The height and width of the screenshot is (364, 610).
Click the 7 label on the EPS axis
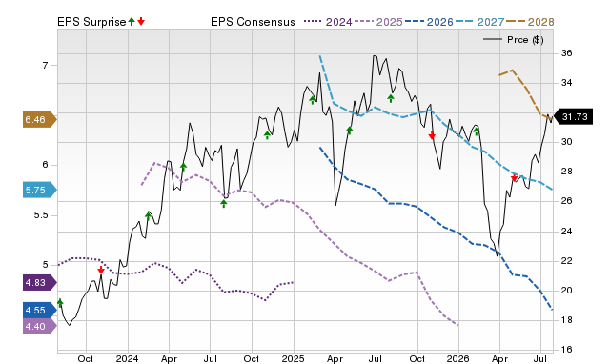coord(45,66)
